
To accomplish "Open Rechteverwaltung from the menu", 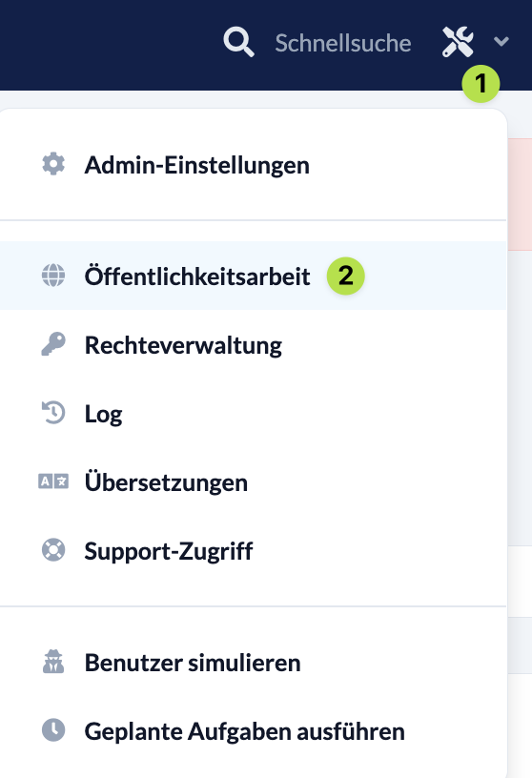I will point(253,344).
